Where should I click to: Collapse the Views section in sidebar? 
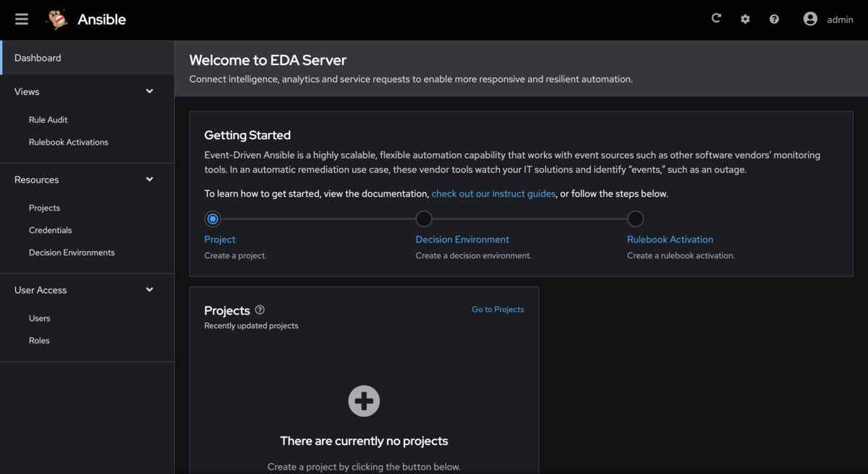(149, 91)
